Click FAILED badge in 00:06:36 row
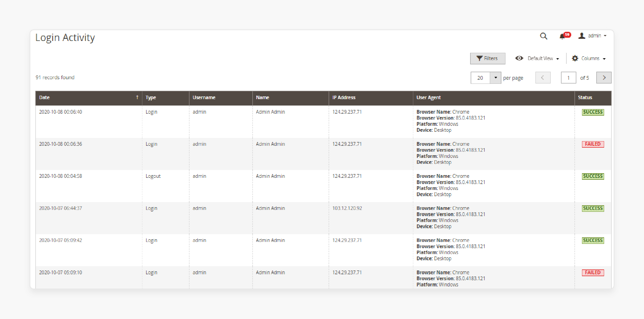The width and height of the screenshot is (644, 319). pyautogui.click(x=593, y=144)
